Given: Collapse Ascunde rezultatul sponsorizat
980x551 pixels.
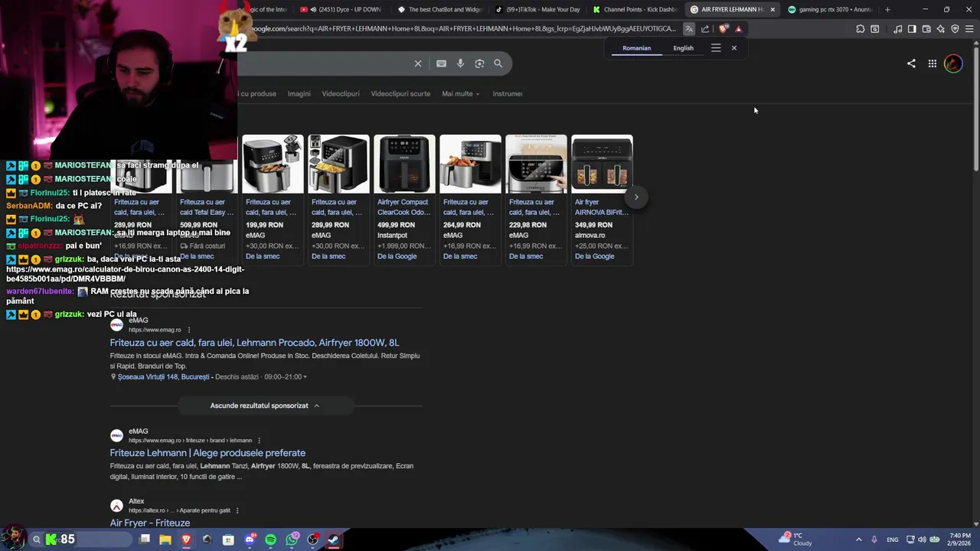Looking at the screenshot, I should (265, 406).
